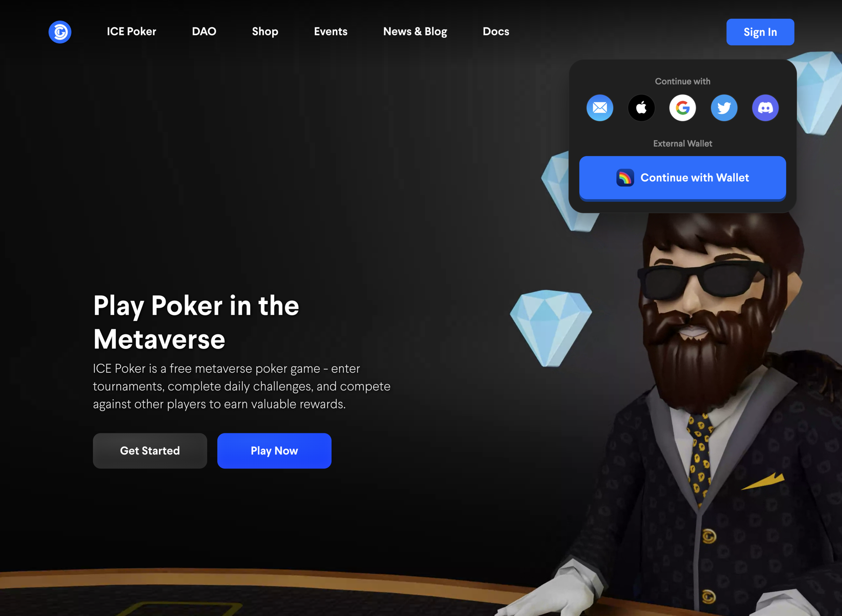The image size is (842, 616).
Task: Click the floating diamond near the heading
Action: point(551,327)
